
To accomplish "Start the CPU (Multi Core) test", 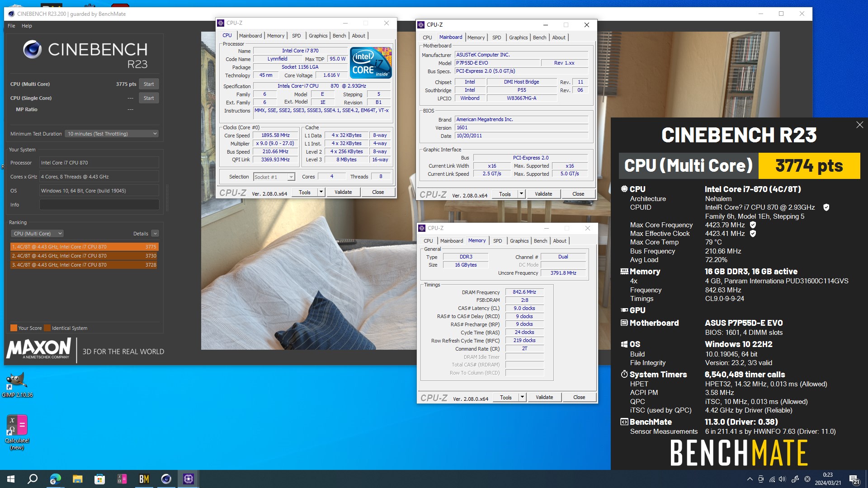I will point(149,84).
